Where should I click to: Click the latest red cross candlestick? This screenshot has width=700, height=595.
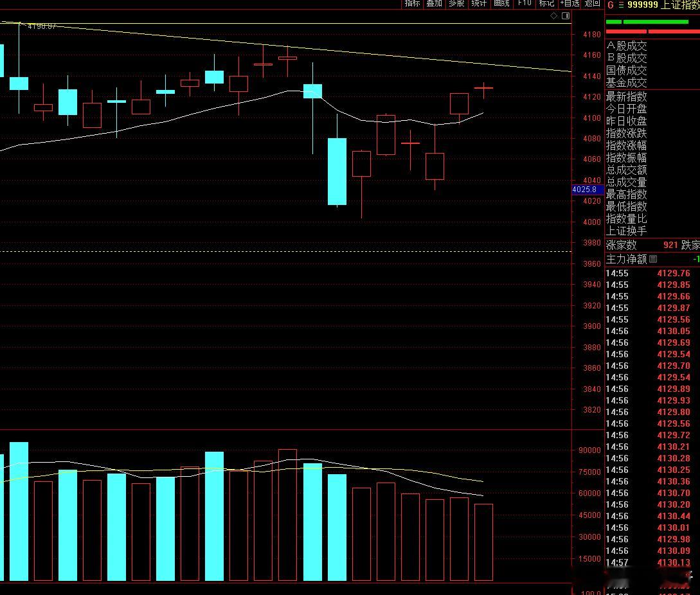[x=483, y=89]
